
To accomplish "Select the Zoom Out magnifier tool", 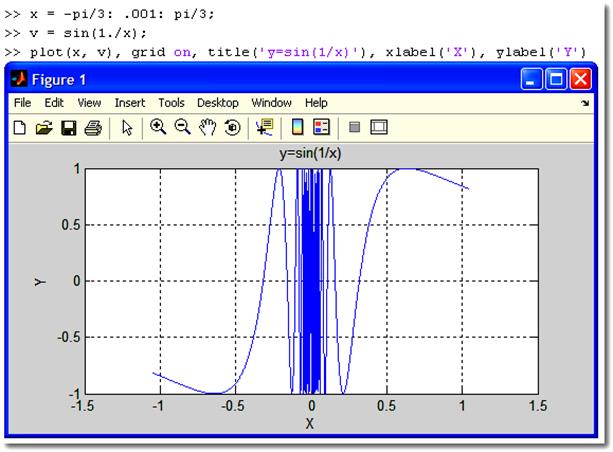I will (x=183, y=127).
